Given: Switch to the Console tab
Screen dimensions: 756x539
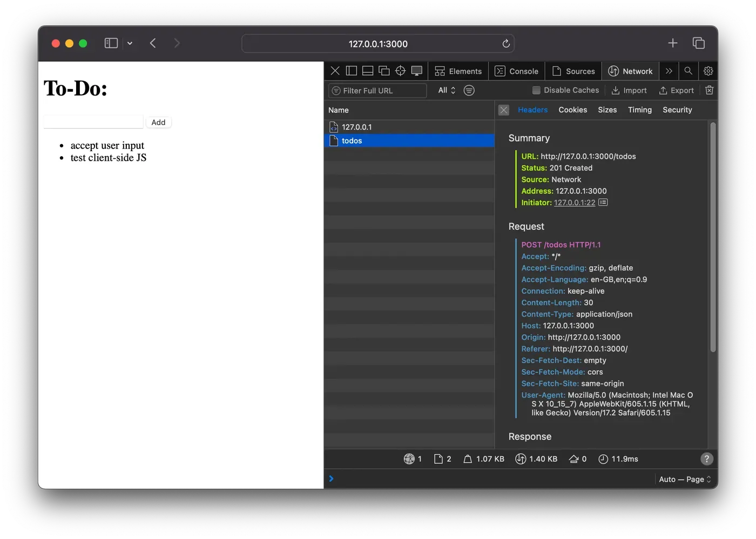Looking at the screenshot, I should point(517,71).
